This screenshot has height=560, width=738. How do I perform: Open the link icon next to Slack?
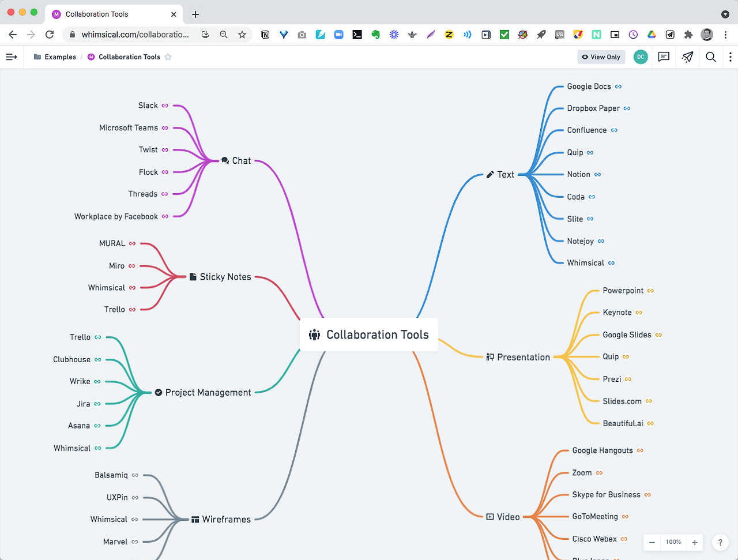(165, 106)
